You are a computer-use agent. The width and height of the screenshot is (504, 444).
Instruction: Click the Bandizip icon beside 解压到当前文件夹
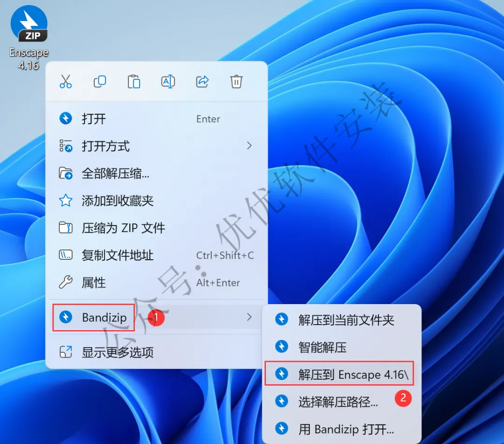click(281, 319)
